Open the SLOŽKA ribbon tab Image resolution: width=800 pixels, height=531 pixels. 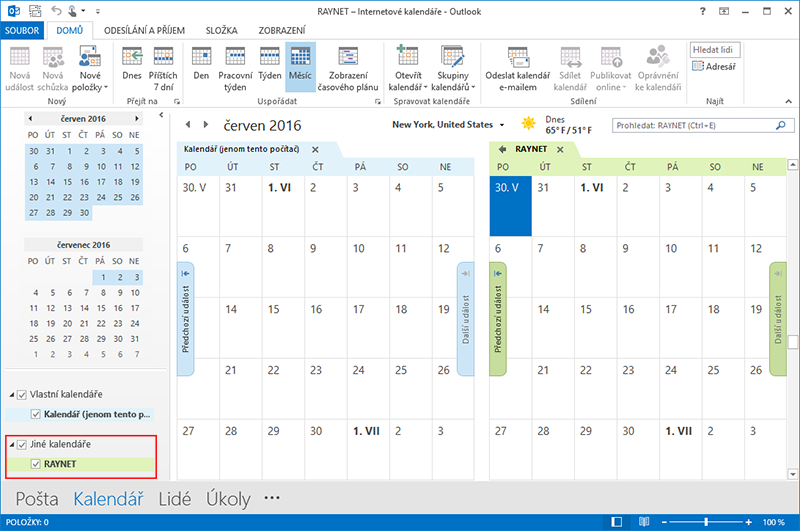coord(221,31)
